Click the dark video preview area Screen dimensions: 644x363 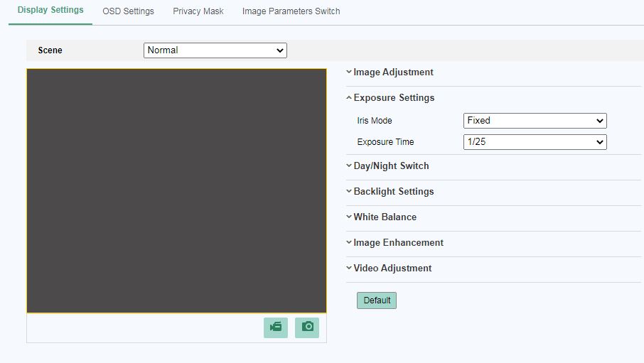tap(176, 190)
